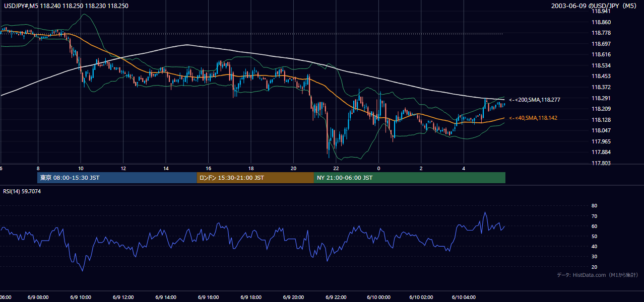The width and height of the screenshot is (644, 302).
Task: Select the London session bar ロンドン 15:30-21:00 JST
Action: pyautogui.click(x=255, y=178)
